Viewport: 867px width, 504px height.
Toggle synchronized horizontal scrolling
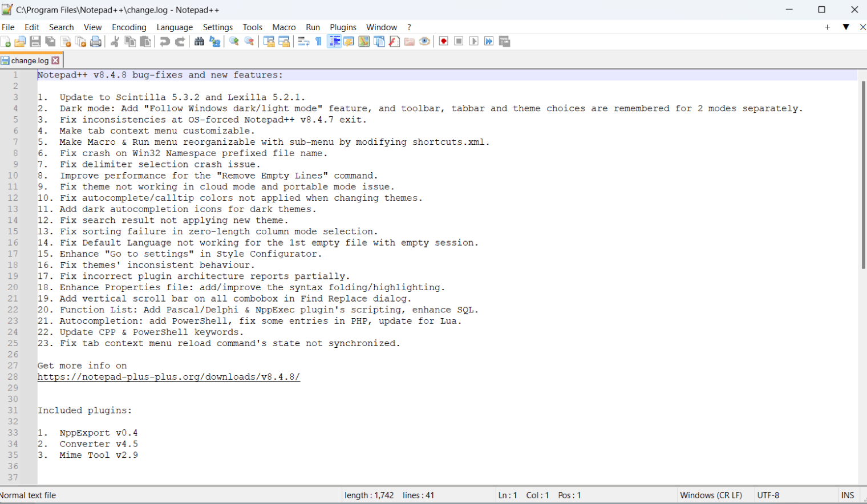coord(284,42)
